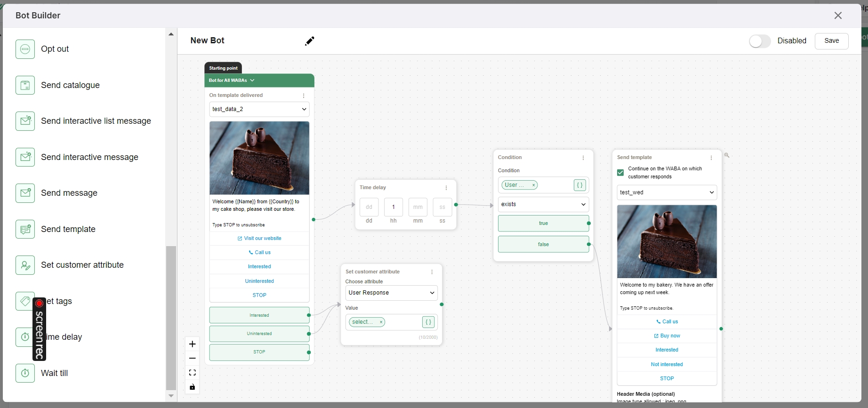This screenshot has height=408, width=868.
Task: Save the bot with Save button
Action: tap(831, 41)
